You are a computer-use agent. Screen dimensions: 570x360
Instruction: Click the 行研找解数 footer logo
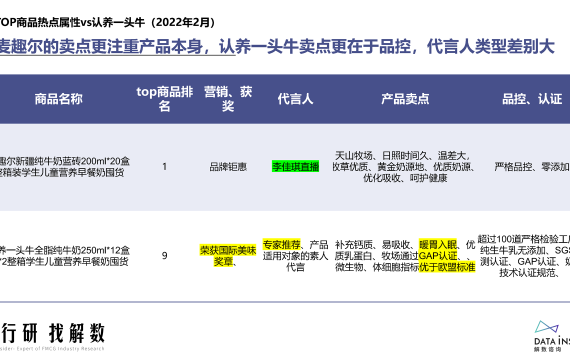tap(52, 337)
